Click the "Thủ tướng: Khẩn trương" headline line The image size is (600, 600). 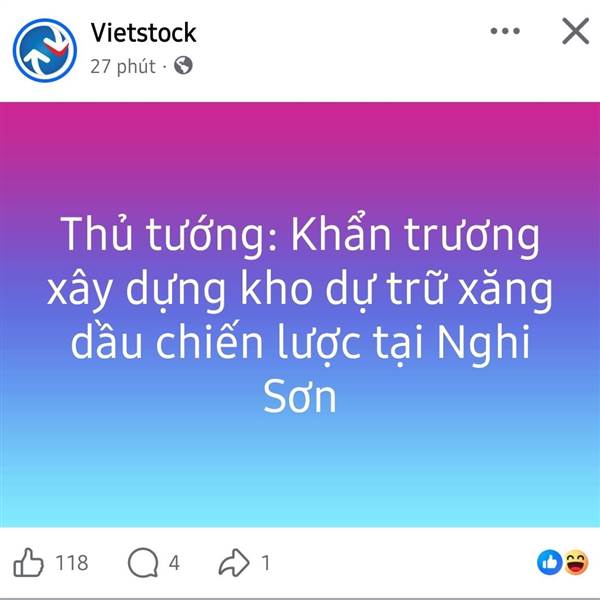pos(300,234)
